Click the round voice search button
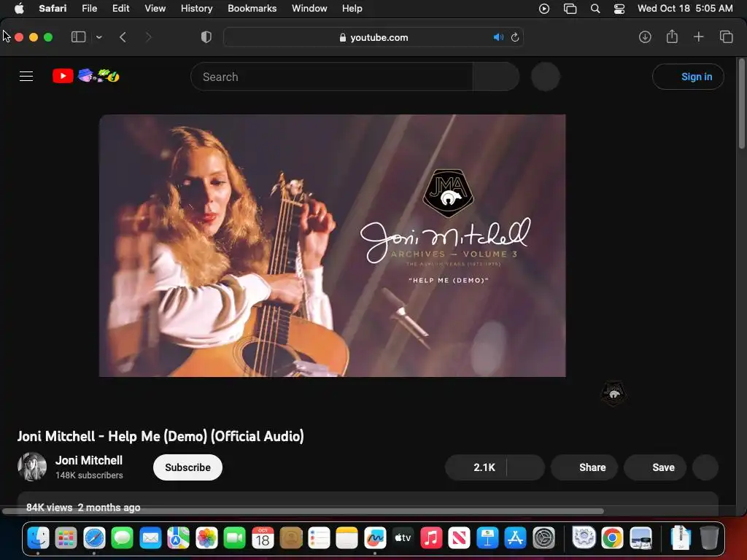The image size is (747, 560). (546, 77)
